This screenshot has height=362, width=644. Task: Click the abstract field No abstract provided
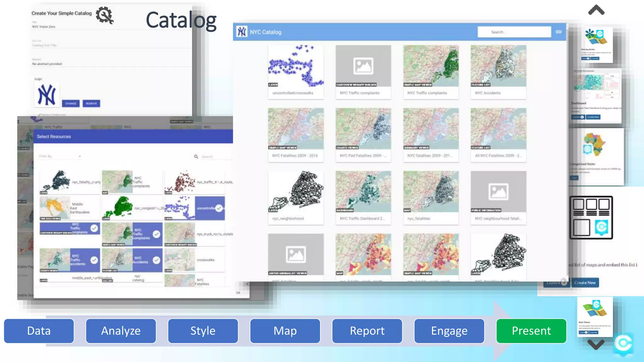(112, 64)
